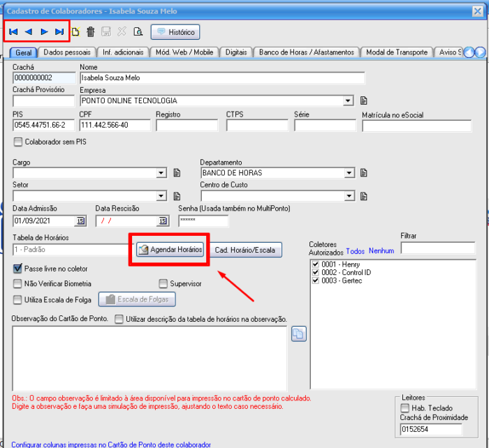
Task: Open the Histórico button
Action: (x=175, y=31)
